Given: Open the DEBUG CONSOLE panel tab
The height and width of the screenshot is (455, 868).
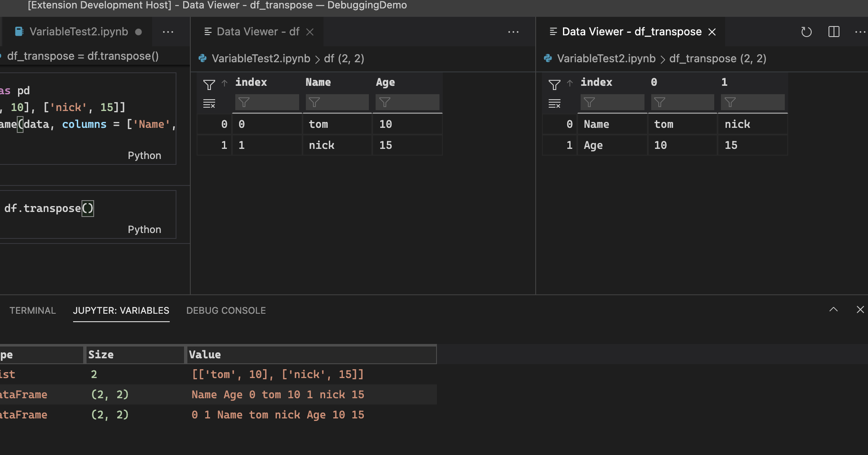Looking at the screenshot, I should [226, 310].
